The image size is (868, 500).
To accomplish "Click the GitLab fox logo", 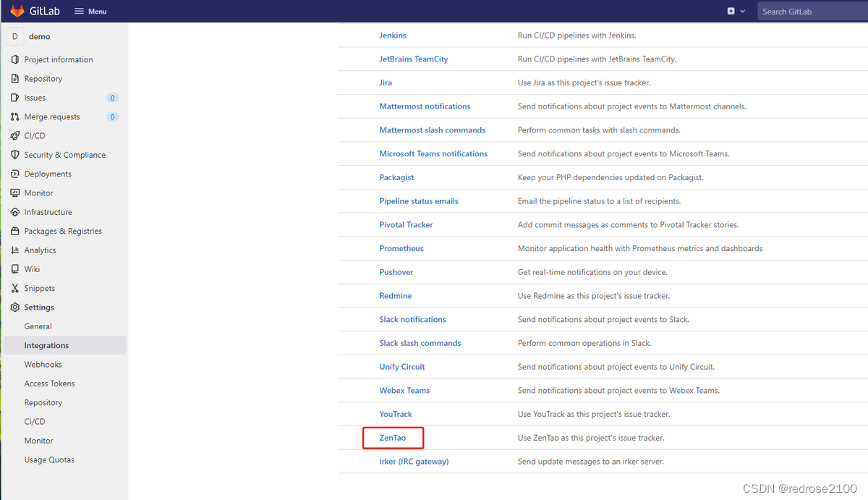I will 17,11.
